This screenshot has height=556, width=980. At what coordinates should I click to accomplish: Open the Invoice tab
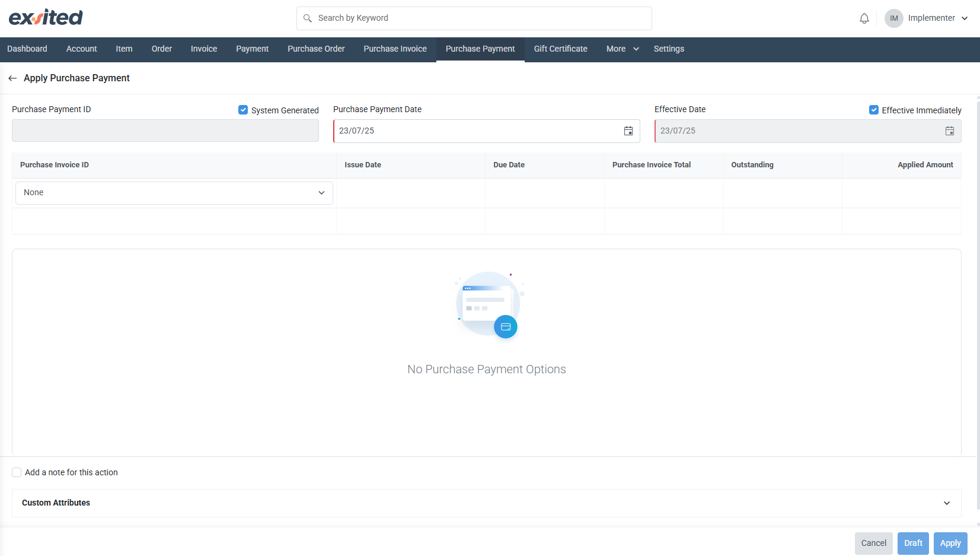[204, 49]
